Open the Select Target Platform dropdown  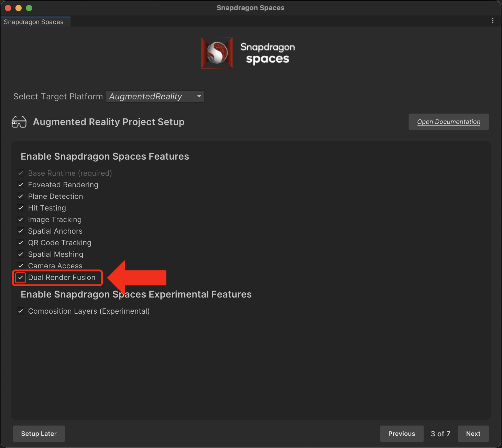[x=155, y=97]
